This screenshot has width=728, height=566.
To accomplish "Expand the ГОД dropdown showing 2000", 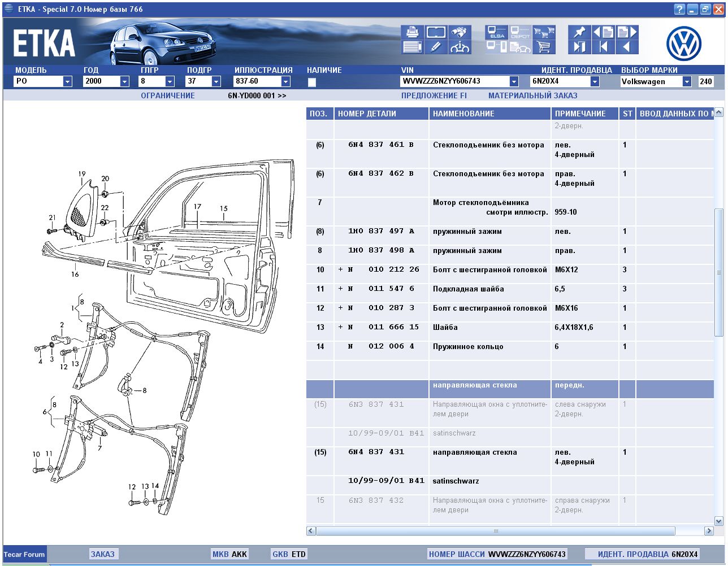I will pyautogui.click(x=125, y=81).
